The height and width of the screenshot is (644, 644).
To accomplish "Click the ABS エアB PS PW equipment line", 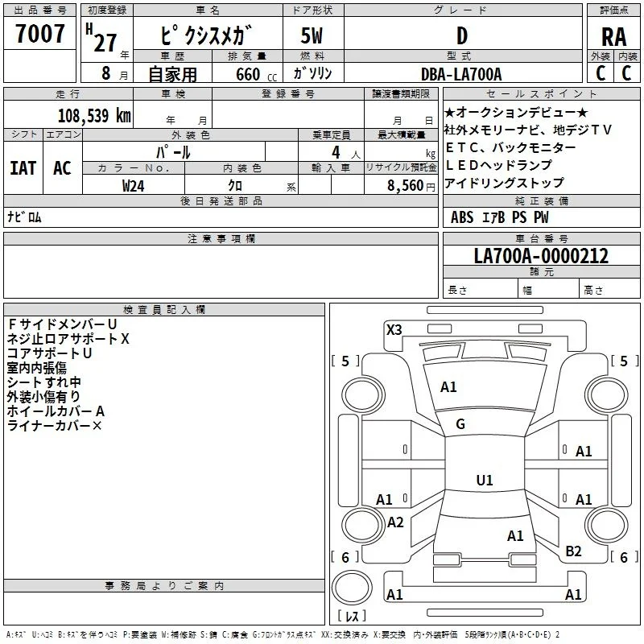I will pos(499,217).
